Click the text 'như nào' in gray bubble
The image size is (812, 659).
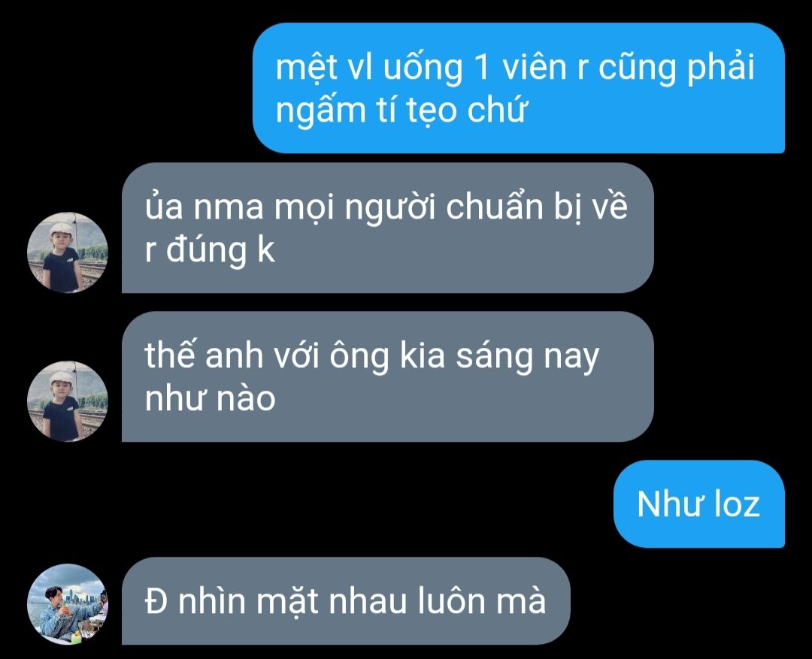point(210,398)
